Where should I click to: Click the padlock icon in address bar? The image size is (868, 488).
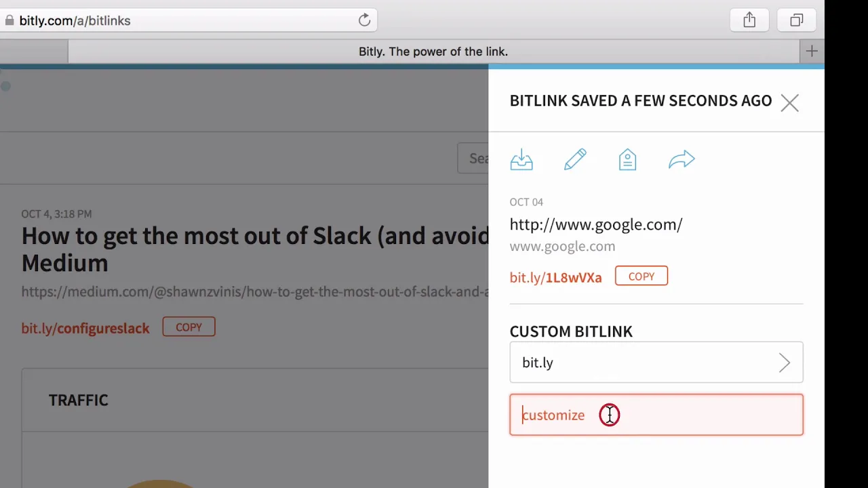(9, 20)
